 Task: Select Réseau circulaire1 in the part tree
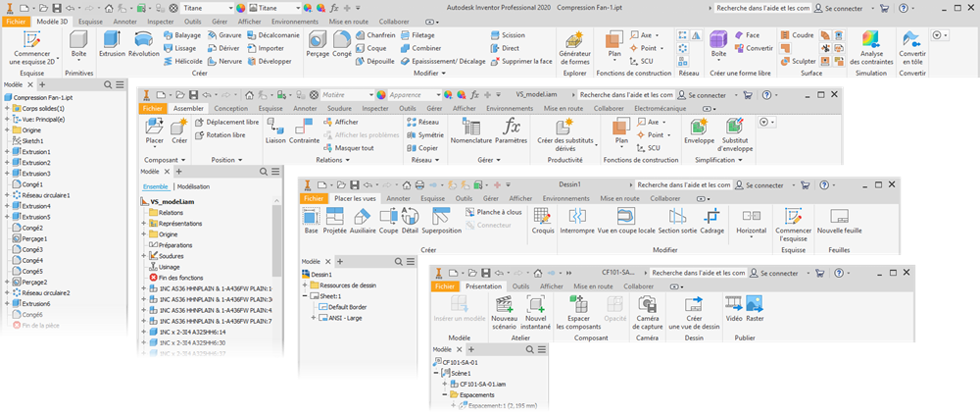[x=41, y=195]
